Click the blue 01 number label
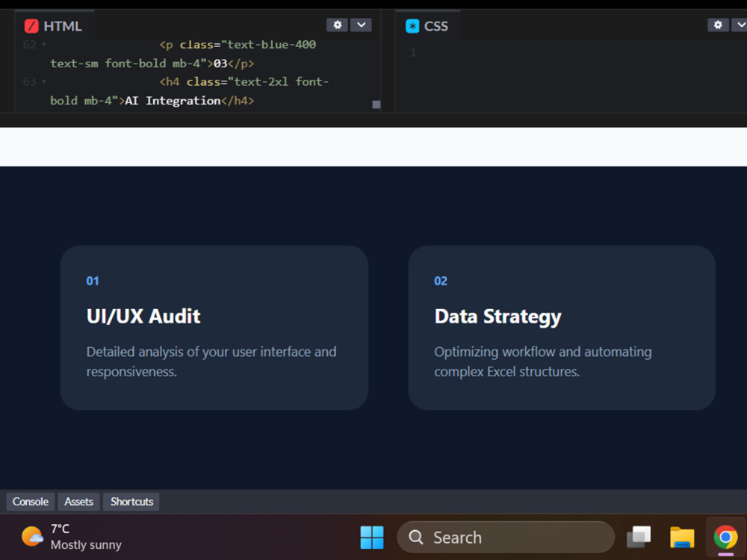 [93, 281]
